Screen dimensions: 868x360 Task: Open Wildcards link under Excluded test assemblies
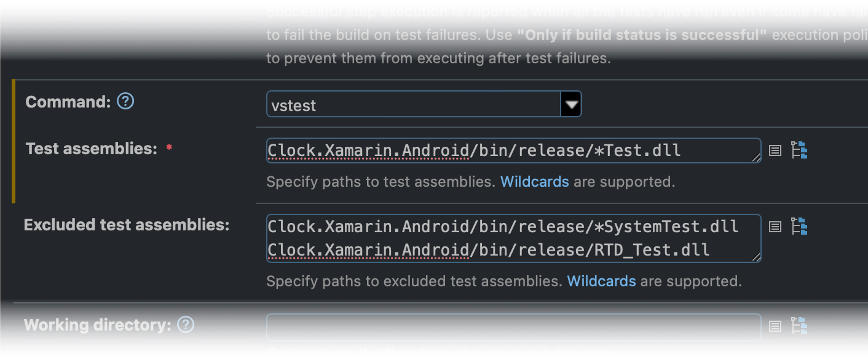pos(601,281)
